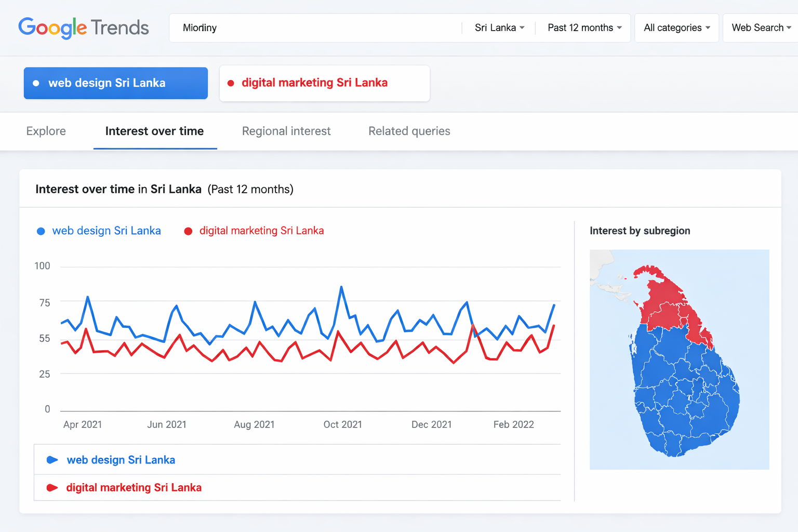The height and width of the screenshot is (532, 798).
Task: Click red dot in the digital marketing chip
Action: [x=231, y=83]
